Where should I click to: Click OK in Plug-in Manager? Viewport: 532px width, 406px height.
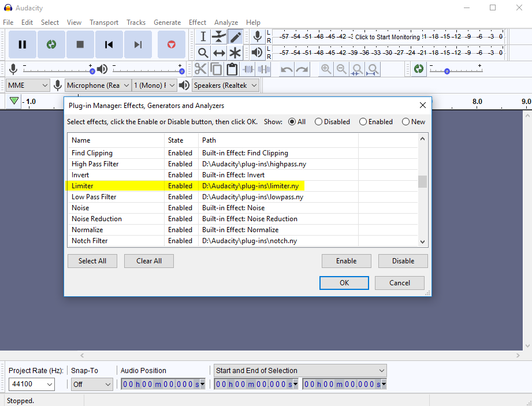tap(344, 283)
